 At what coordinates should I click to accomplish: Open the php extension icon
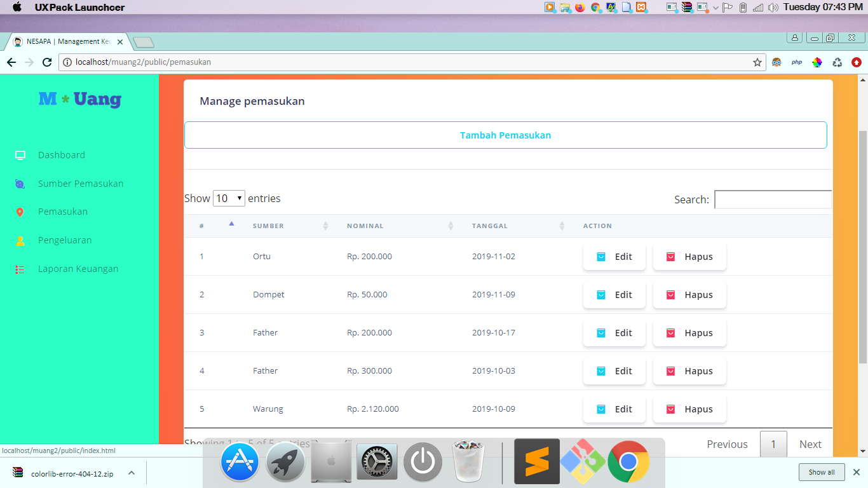point(796,62)
